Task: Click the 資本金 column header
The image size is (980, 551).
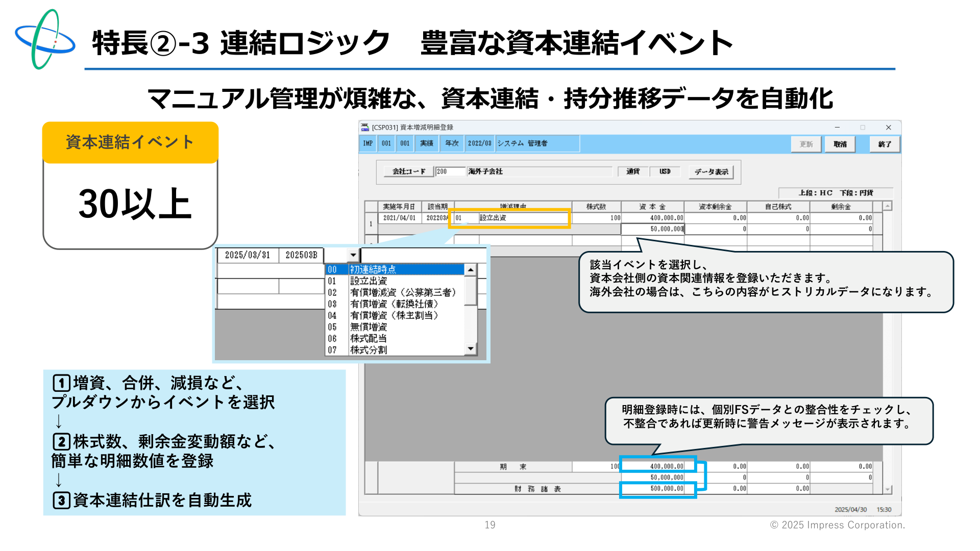Action: click(x=653, y=207)
